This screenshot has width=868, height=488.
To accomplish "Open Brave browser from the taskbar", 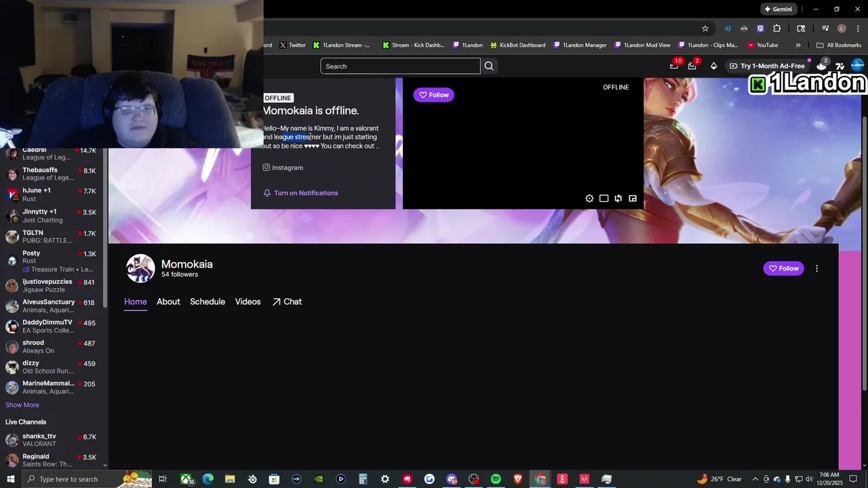I will pyautogui.click(x=518, y=479).
